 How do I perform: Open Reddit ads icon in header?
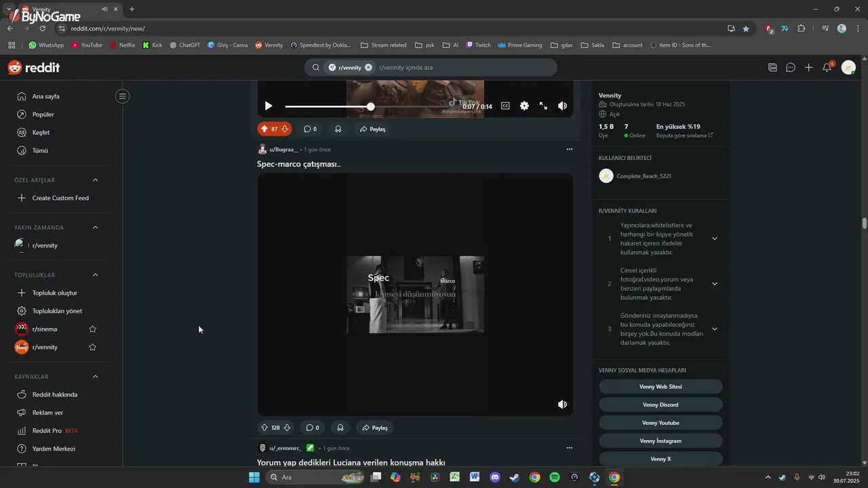pyautogui.click(x=772, y=67)
